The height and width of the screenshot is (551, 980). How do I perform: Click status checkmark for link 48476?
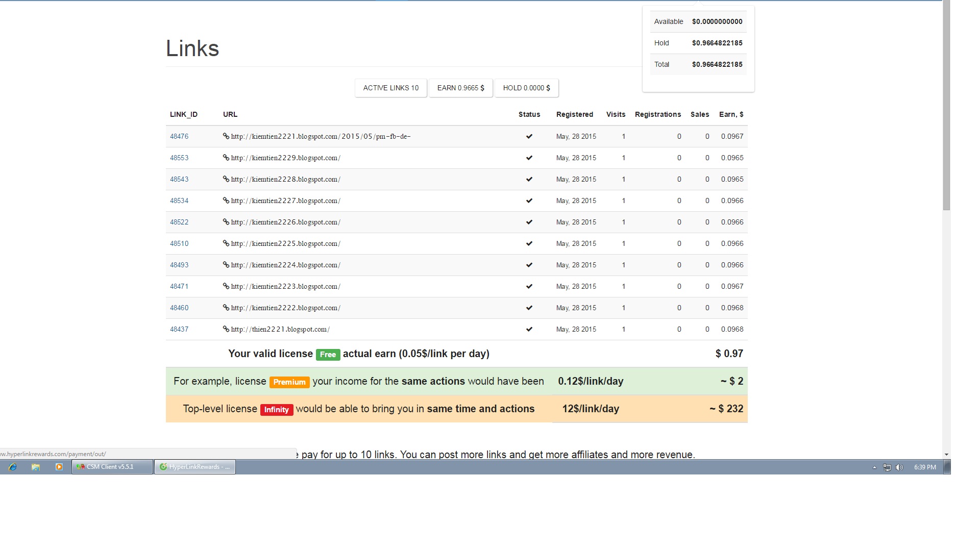pyautogui.click(x=529, y=136)
